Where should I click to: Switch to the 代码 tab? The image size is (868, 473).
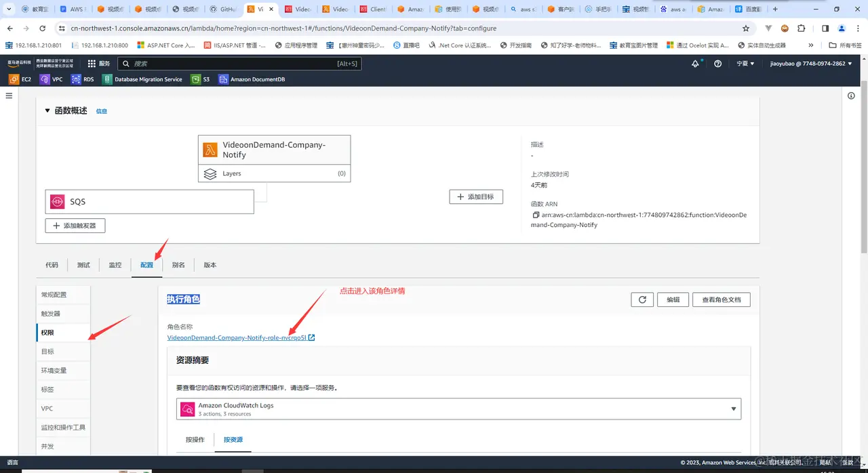tap(52, 265)
